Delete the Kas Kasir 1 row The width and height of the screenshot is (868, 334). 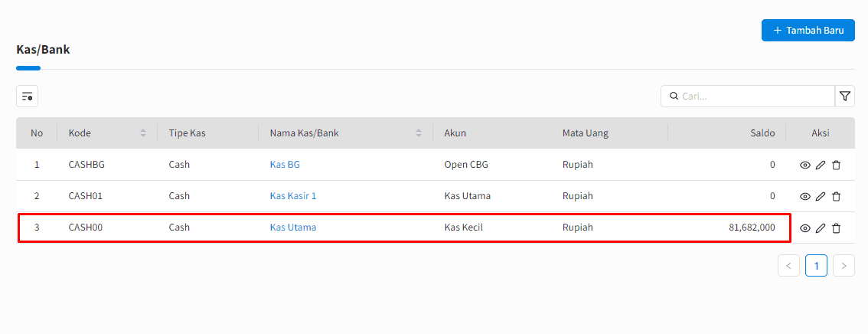(x=836, y=196)
